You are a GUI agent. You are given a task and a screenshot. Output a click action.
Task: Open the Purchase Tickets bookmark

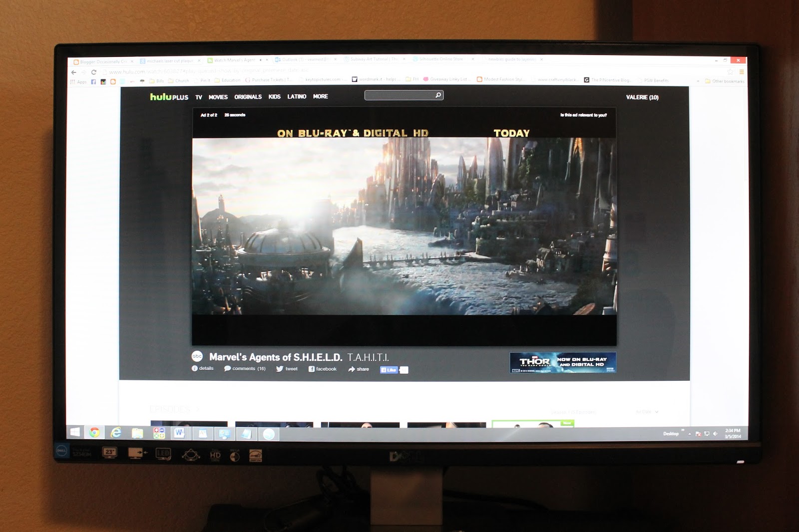pyautogui.click(x=269, y=80)
